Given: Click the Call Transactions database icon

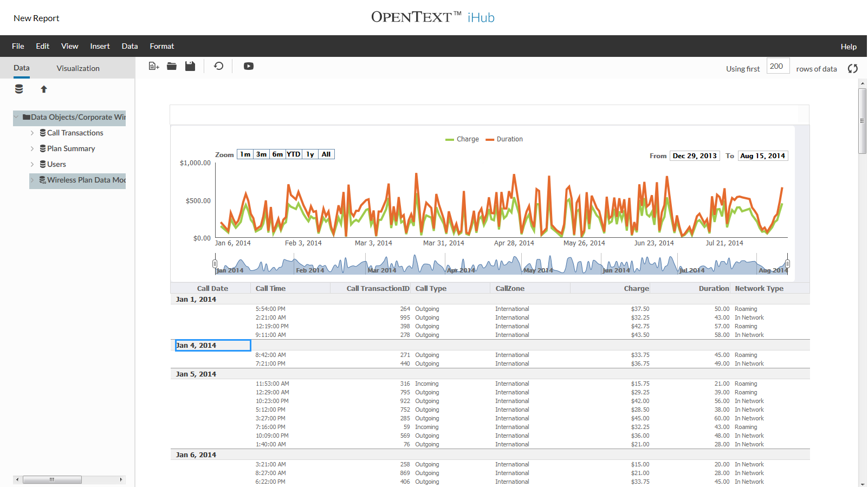Looking at the screenshot, I should (x=43, y=133).
